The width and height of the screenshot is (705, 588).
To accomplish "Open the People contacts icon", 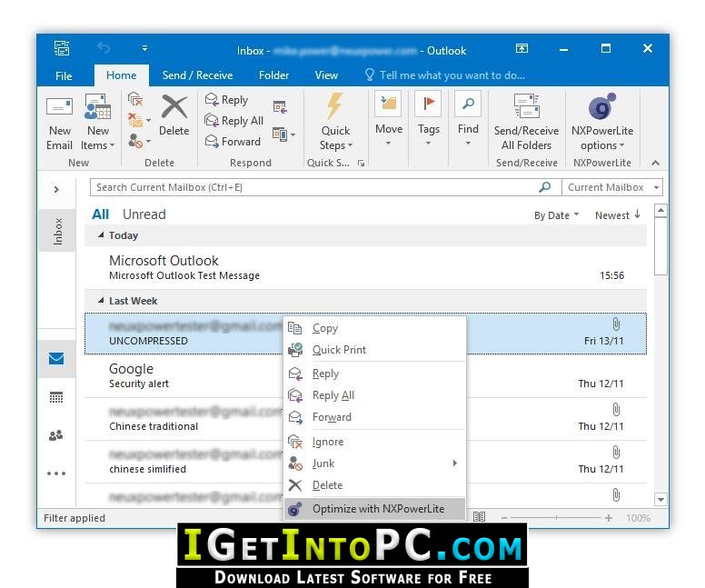I will click(56, 435).
